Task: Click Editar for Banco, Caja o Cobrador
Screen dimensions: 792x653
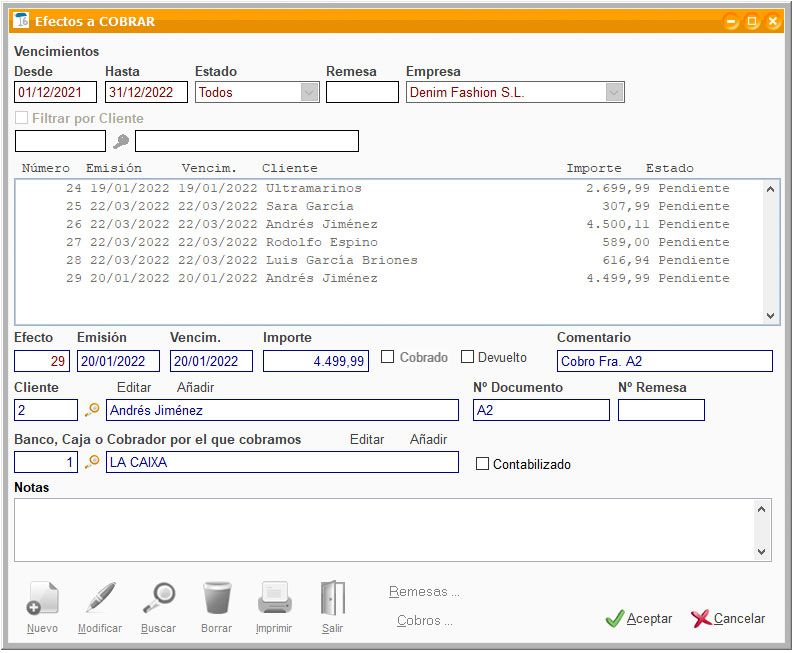Action: pyautogui.click(x=367, y=439)
